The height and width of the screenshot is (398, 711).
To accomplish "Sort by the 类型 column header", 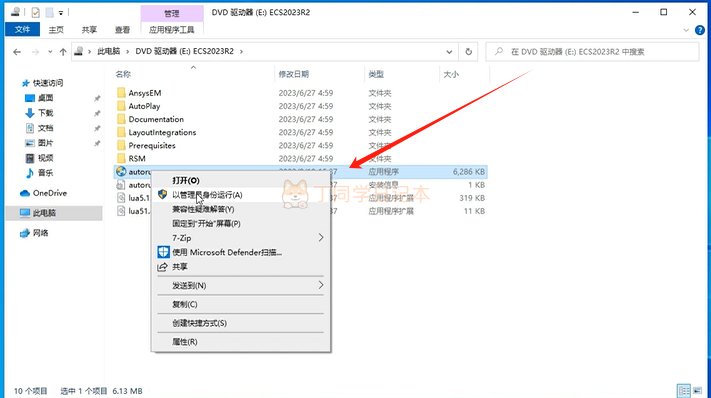I will (376, 74).
